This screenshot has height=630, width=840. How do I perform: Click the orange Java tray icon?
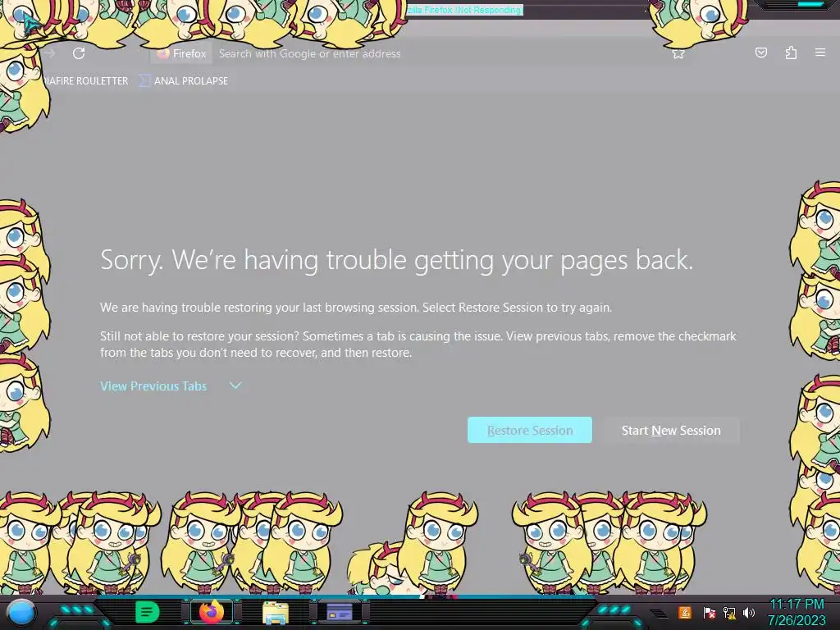click(685, 612)
